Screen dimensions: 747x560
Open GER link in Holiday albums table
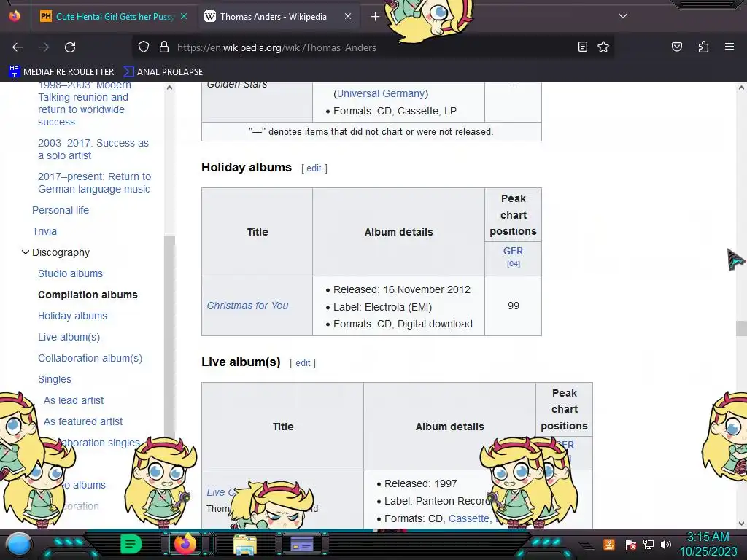click(513, 251)
